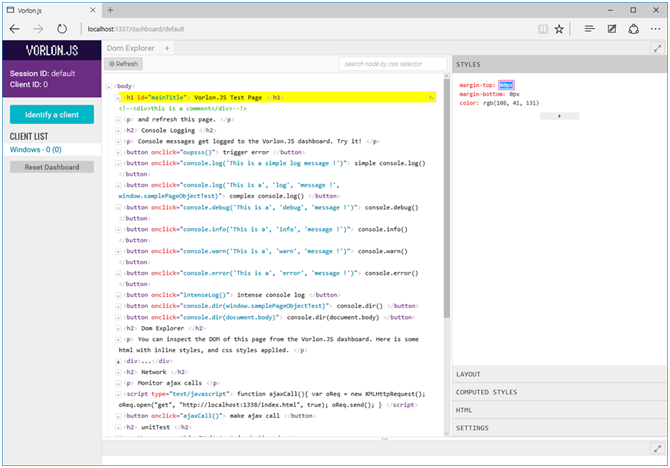The height and width of the screenshot is (468, 670).
Task: Expand the collapsed div node
Action: [x=118, y=362]
